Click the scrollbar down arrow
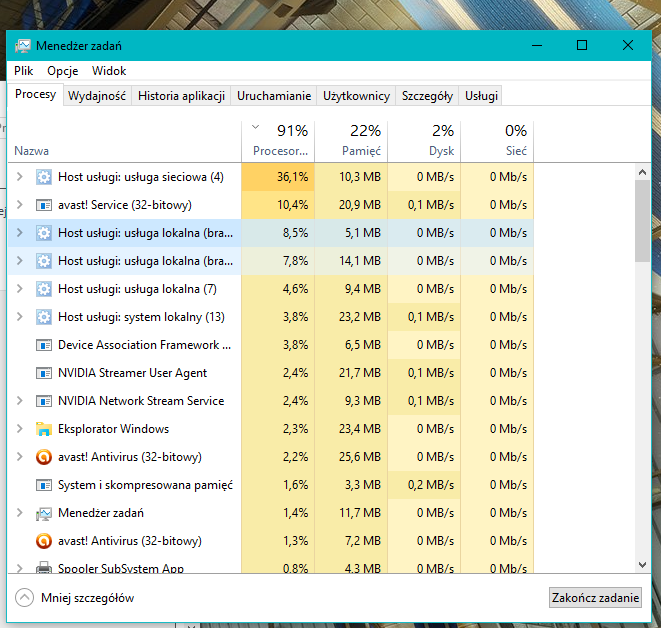This screenshot has width=661, height=628. click(x=642, y=564)
